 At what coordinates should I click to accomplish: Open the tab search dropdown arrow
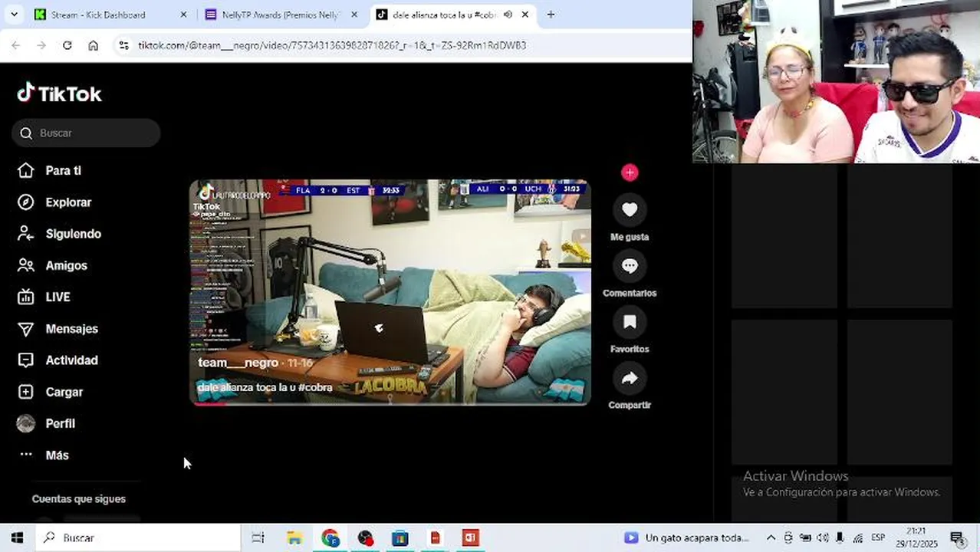14,15
